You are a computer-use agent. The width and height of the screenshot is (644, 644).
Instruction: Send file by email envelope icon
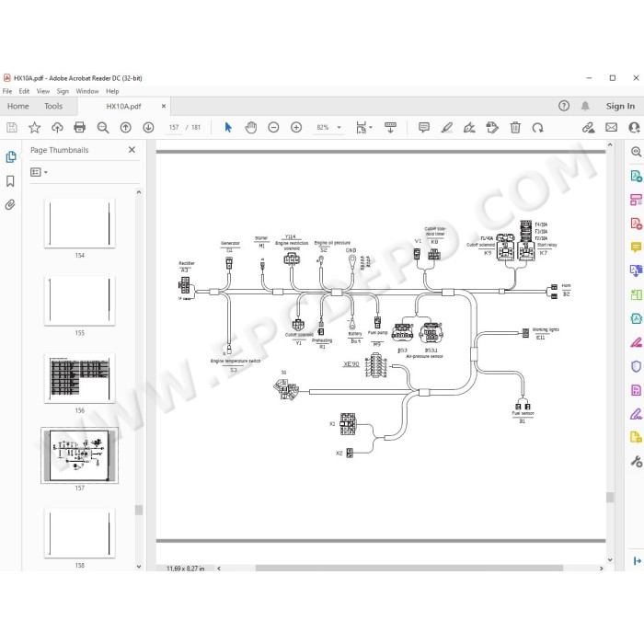click(x=611, y=128)
